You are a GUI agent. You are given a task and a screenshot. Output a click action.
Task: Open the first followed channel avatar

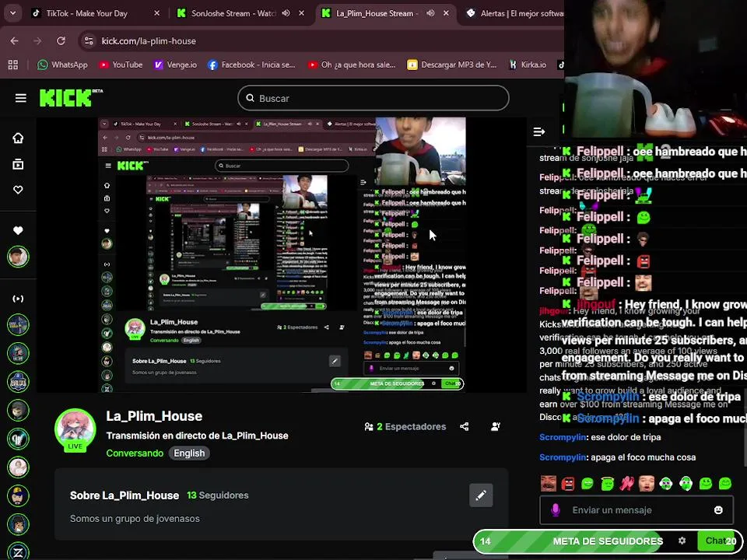[x=18, y=257]
